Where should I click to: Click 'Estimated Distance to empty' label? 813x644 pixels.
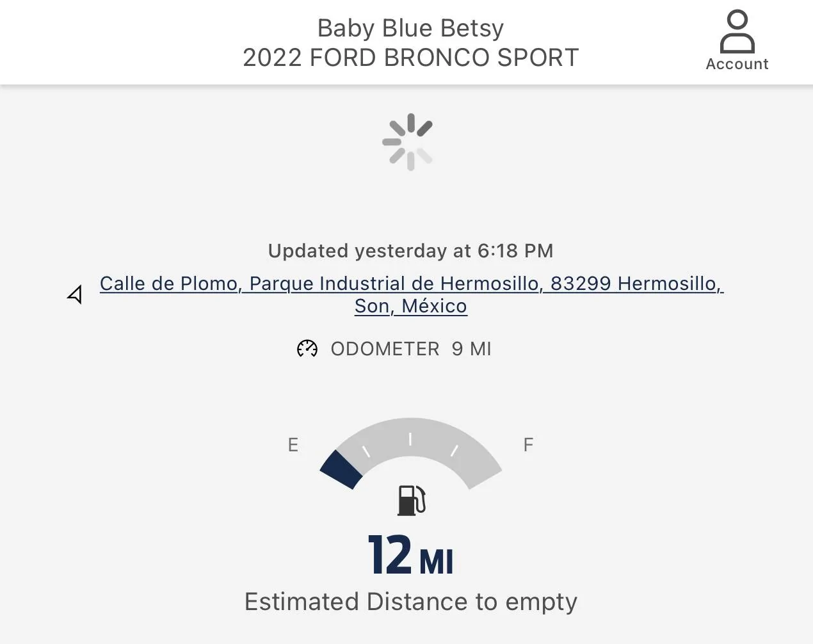(410, 602)
